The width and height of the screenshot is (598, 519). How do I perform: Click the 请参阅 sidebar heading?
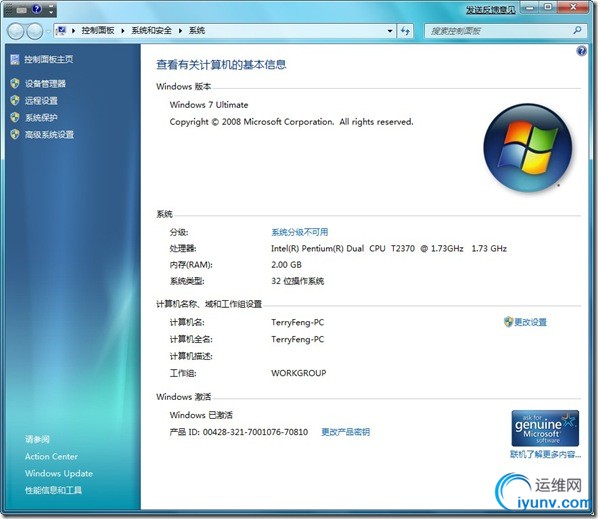[37, 439]
